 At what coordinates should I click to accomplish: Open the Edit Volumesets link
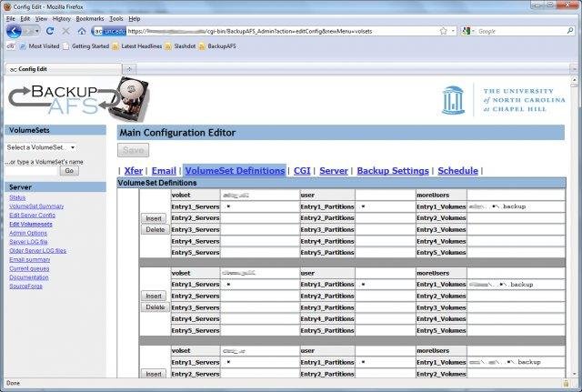pos(31,225)
